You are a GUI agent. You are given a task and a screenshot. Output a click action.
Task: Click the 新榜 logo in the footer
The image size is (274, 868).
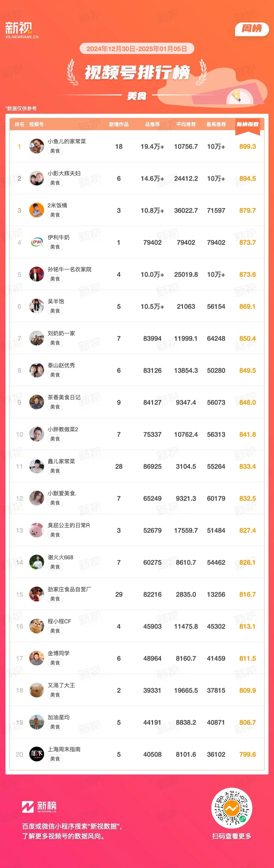39,806
